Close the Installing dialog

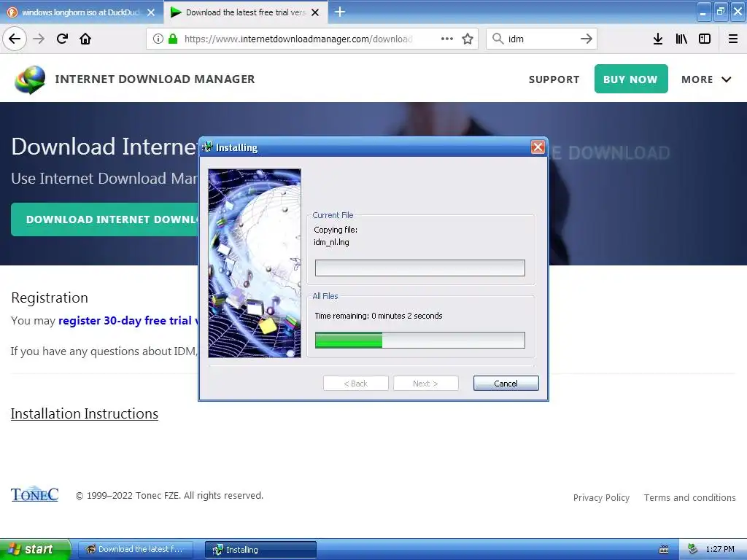538,147
